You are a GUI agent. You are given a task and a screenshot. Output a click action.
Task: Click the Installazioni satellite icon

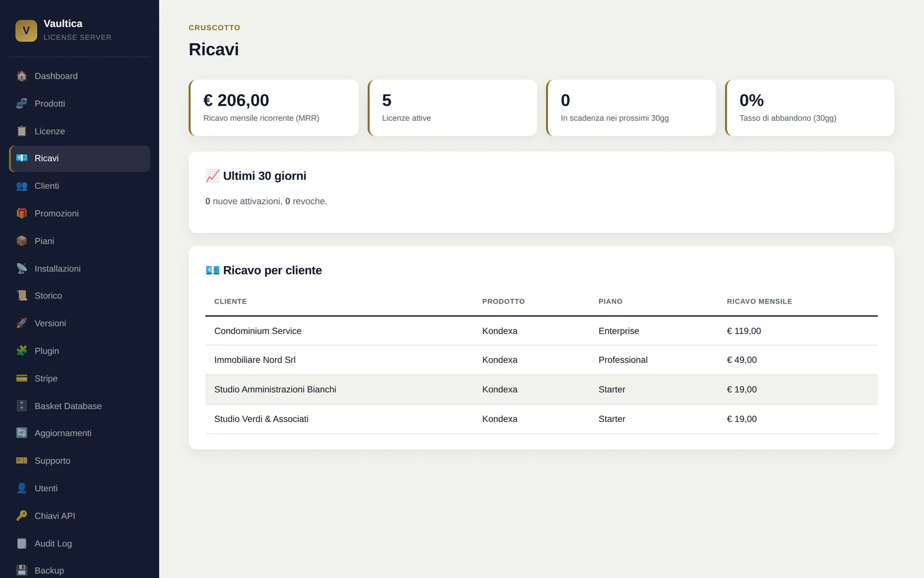[22, 268]
